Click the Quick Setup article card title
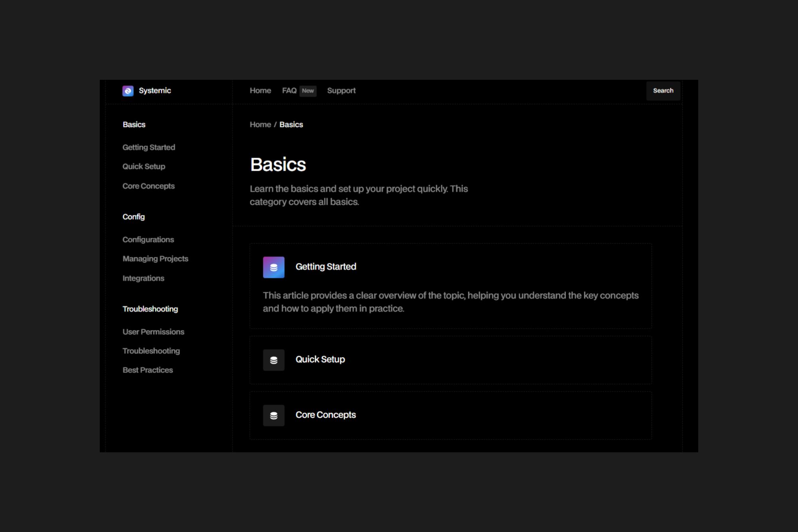 (x=320, y=359)
